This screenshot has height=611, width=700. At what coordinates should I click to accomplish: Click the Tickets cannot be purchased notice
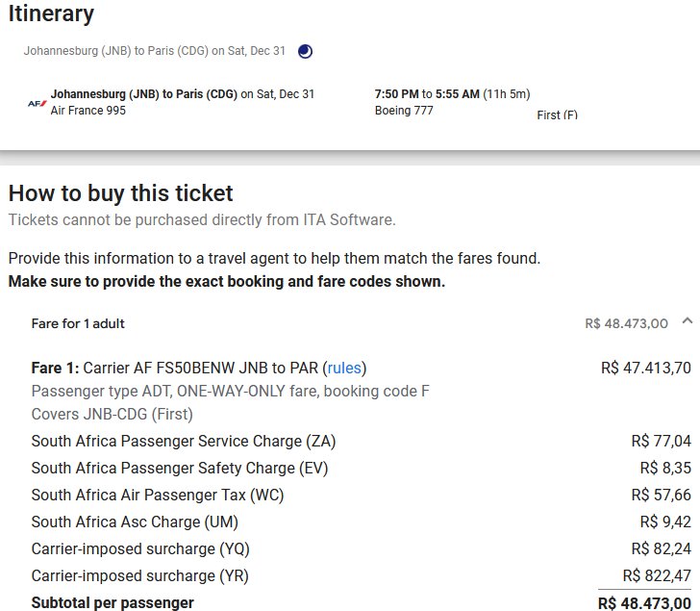202,219
